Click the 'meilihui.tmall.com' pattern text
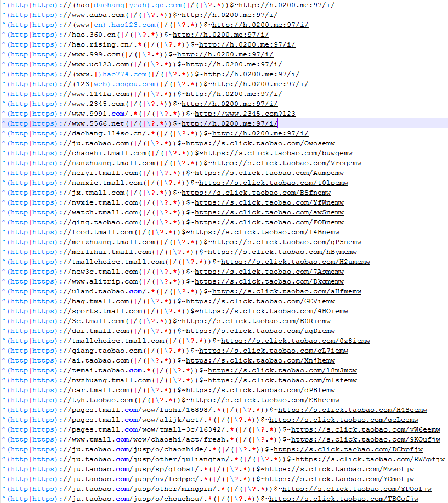 tap(111, 252)
